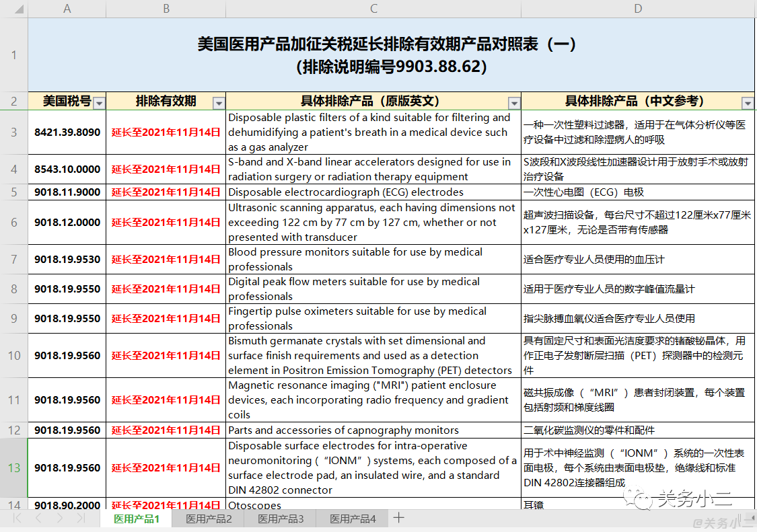
Task: Click the merged title cell 美国医用产品加征关税
Action: click(x=392, y=55)
